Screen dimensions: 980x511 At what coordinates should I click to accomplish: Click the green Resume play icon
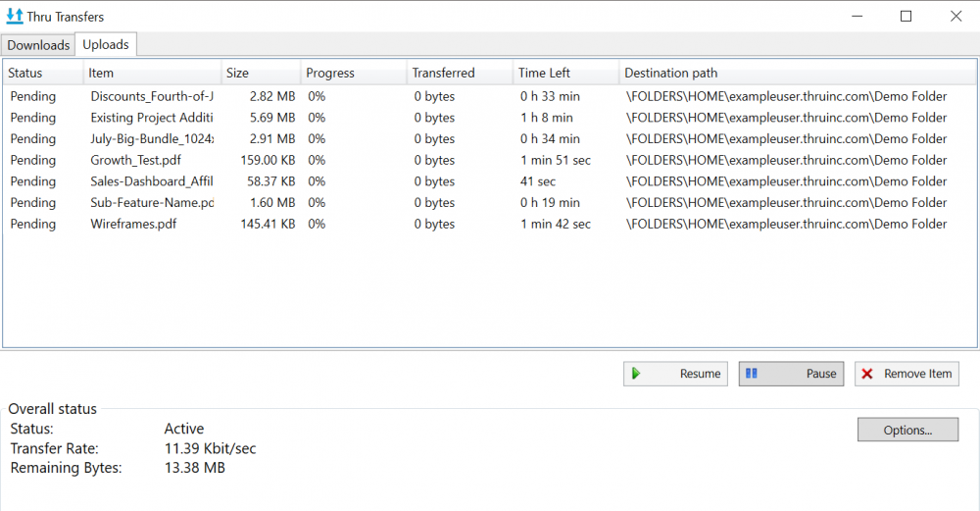(636, 374)
